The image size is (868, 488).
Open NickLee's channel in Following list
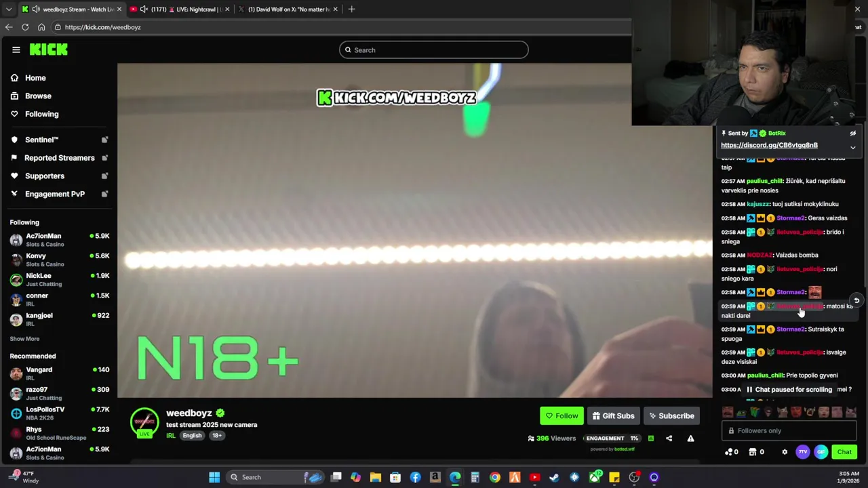click(59, 279)
